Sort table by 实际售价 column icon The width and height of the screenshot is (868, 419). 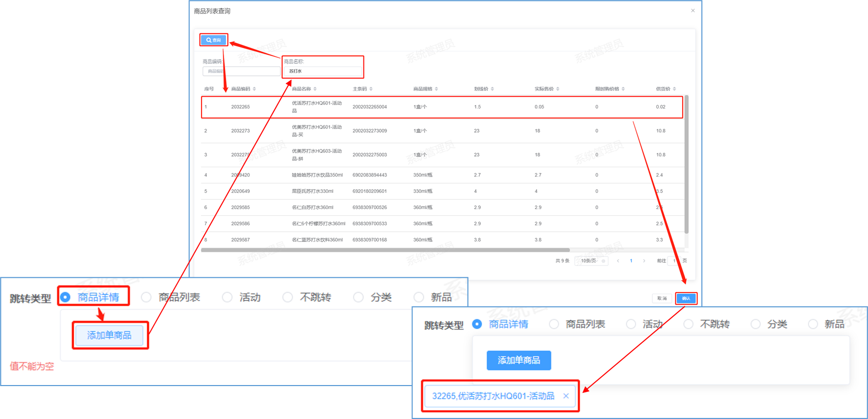click(x=557, y=89)
